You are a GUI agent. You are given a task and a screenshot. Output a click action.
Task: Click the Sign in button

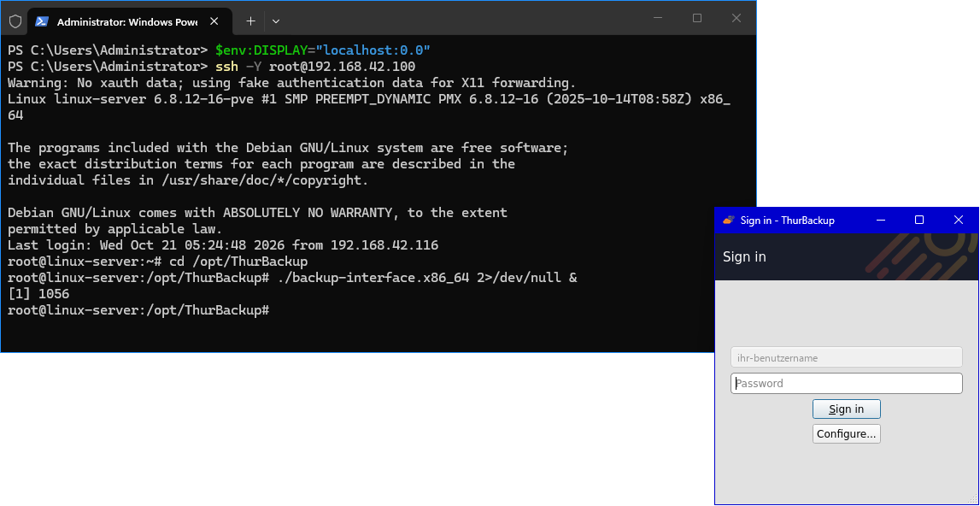coord(846,409)
